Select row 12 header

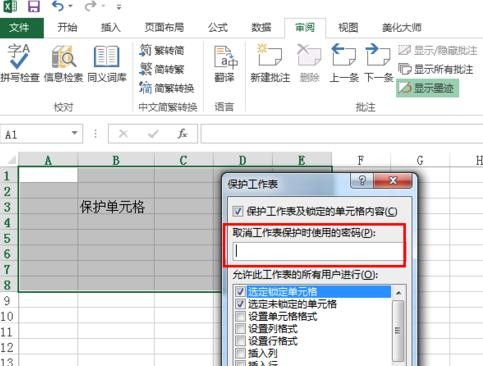[8, 347]
